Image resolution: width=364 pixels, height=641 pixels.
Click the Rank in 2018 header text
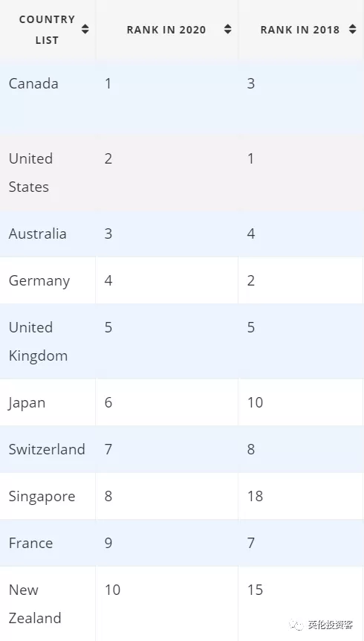[x=300, y=30]
